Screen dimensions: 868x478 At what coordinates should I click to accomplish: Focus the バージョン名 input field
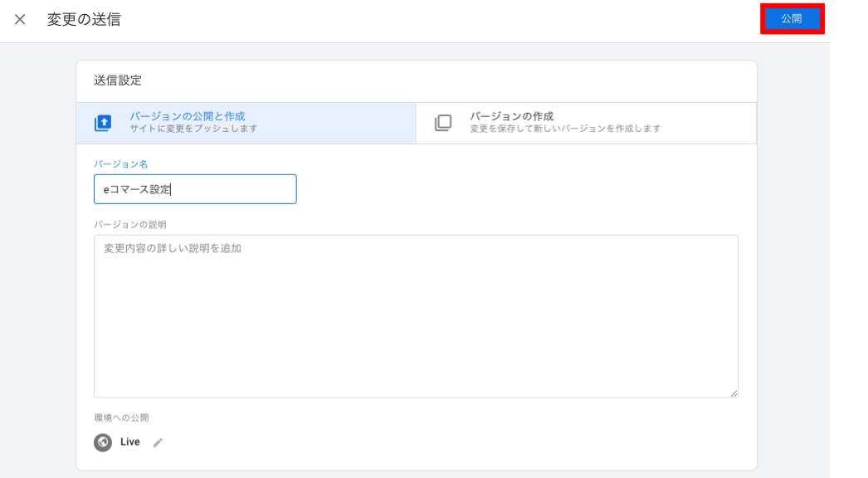coord(195,189)
